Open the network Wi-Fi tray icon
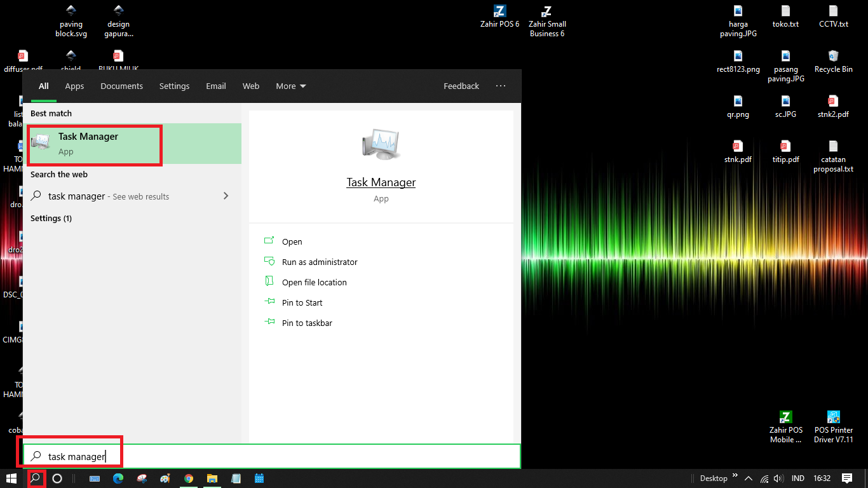The image size is (868, 488). click(764, 478)
